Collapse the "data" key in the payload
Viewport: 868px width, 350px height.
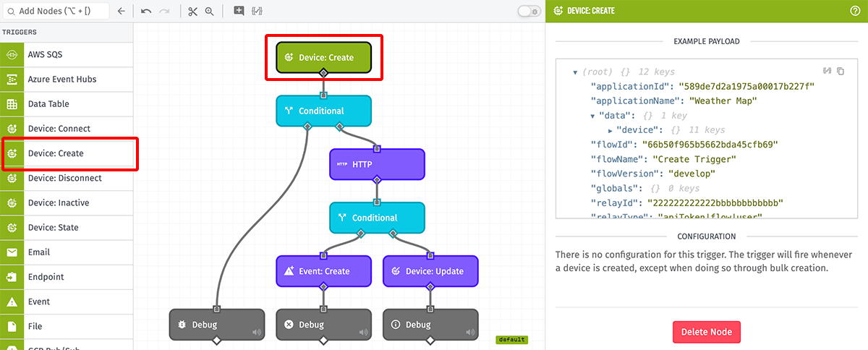(x=593, y=116)
